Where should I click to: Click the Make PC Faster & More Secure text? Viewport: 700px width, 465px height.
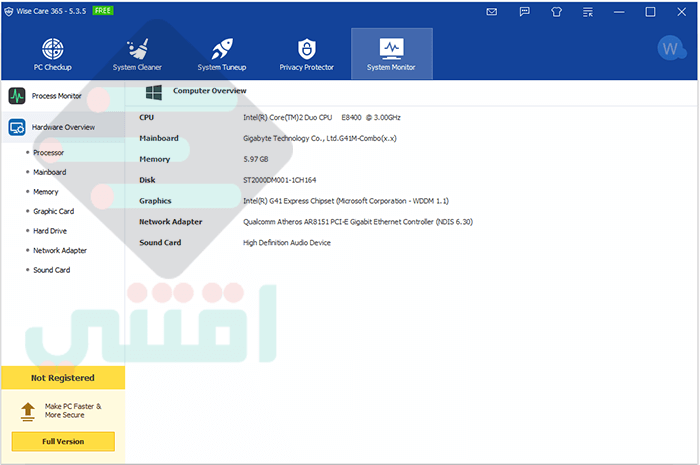point(73,411)
